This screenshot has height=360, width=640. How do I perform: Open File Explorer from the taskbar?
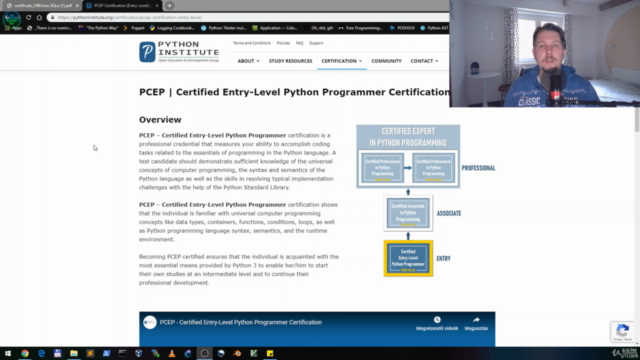[x=74, y=353]
